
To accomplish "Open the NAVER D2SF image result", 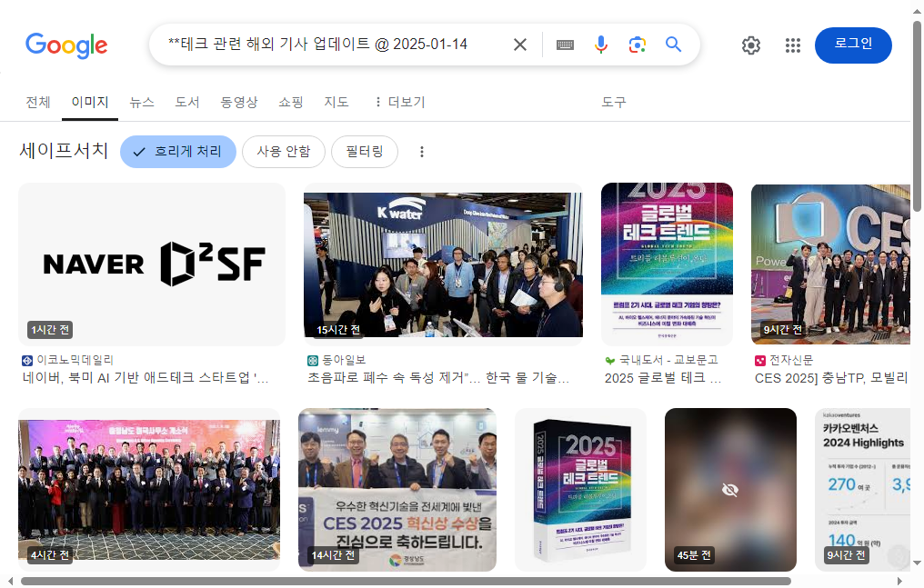I will tap(152, 264).
